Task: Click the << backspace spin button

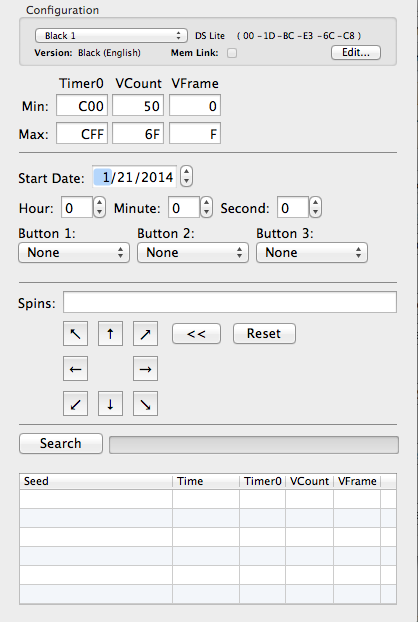Action: [x=196, y=334]
